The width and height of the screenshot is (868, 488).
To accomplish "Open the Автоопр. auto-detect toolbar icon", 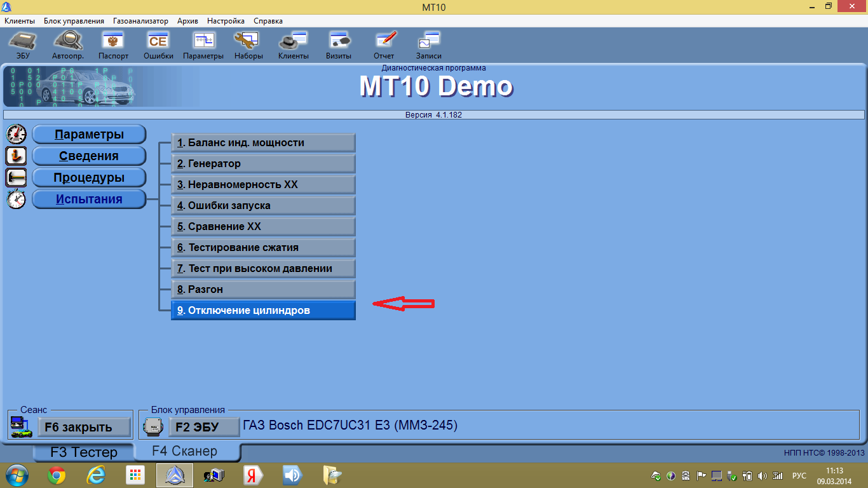I will click(68, 41).
